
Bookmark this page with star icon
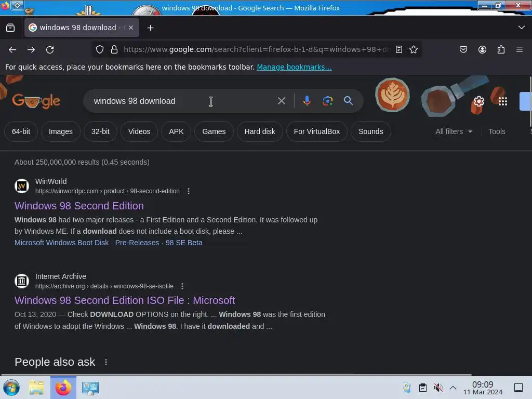413,49
